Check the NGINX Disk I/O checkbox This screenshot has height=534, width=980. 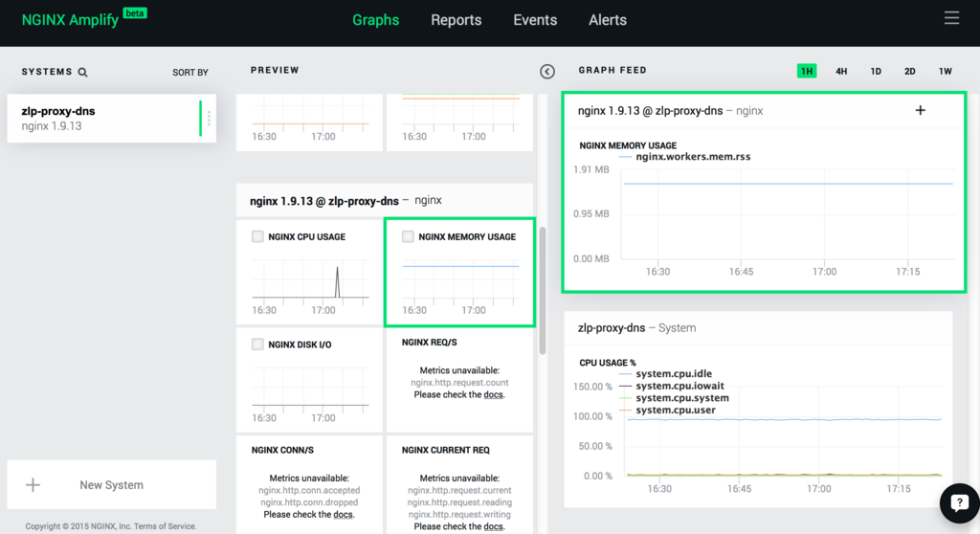tap(257, 344)
